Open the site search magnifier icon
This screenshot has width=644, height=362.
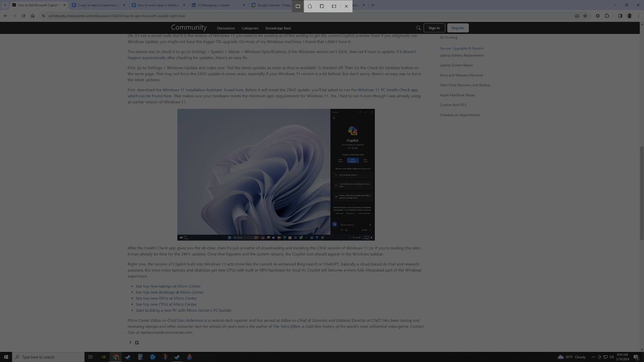point(418,28)
